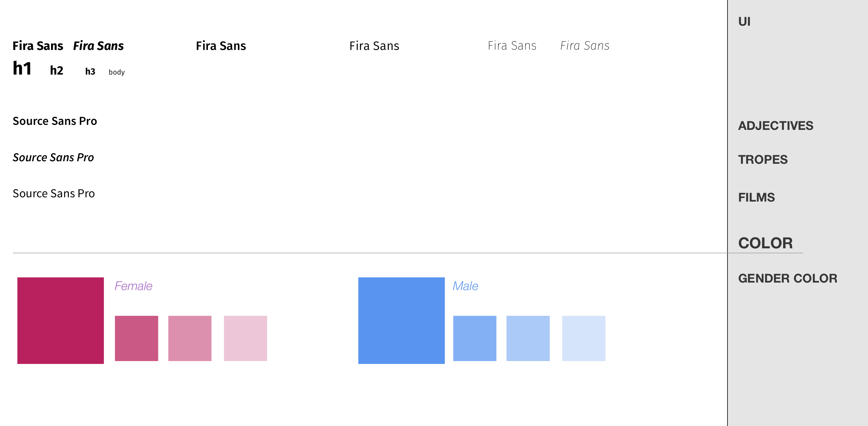Choose the lightest pink Female swatch
This screenshot has height=426, width=868.
245,338
